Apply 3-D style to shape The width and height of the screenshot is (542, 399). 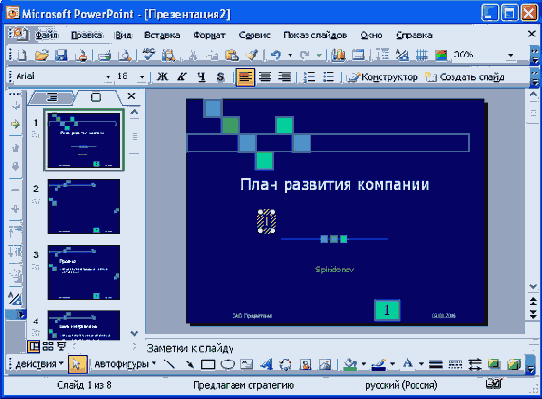coord(514,364)
